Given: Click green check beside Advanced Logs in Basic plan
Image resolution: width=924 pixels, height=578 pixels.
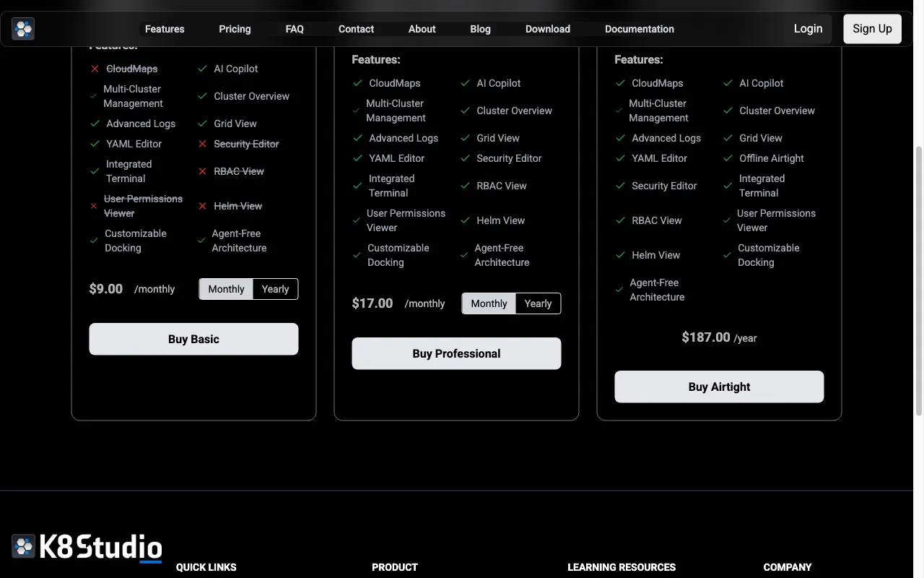Looking at the screenshot, I should [x=95, y=124].
